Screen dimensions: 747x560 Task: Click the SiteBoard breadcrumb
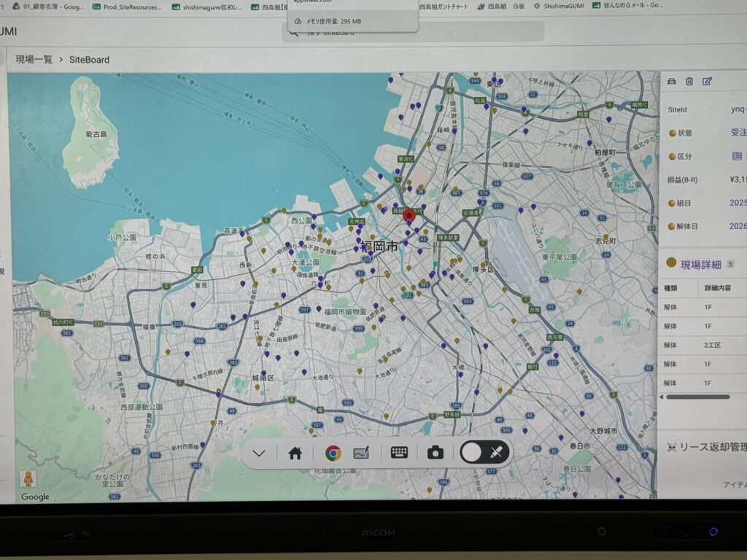pos(89,60)
